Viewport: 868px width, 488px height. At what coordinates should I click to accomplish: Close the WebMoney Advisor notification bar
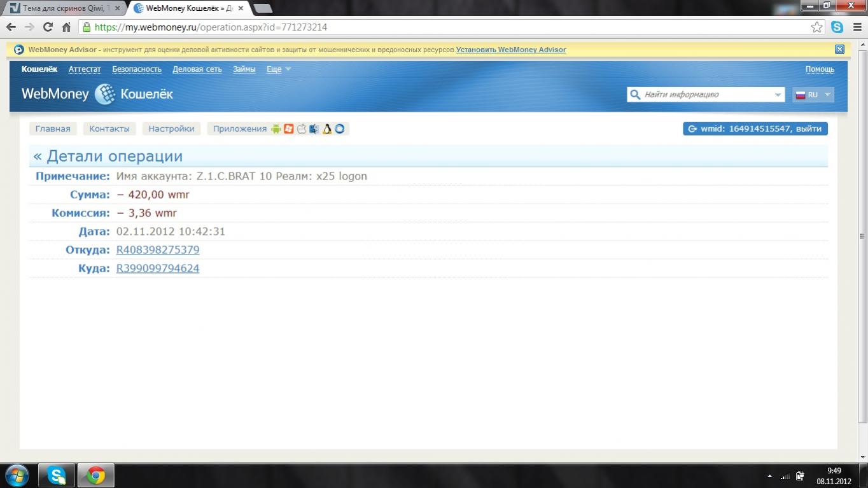[x=839, y=50]
